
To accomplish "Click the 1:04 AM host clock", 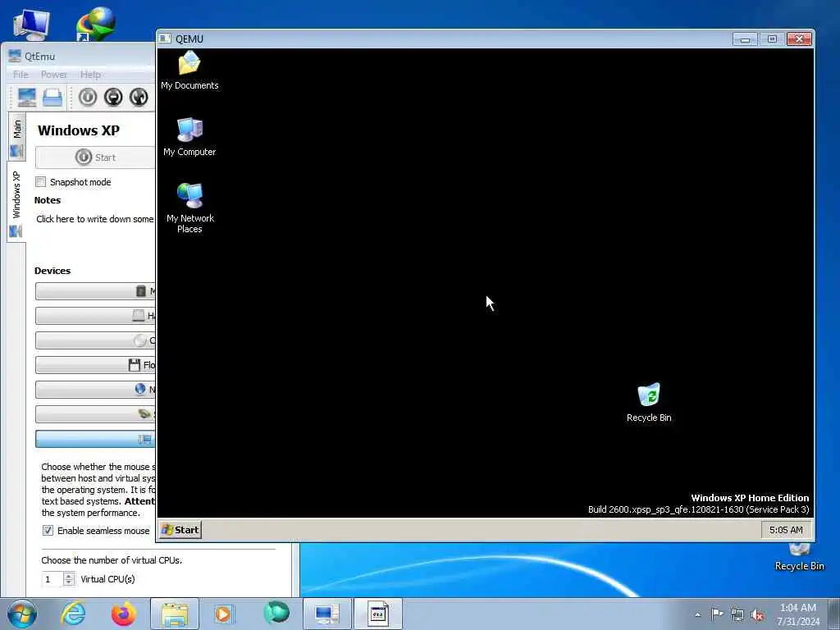I will tap(798, 608).
